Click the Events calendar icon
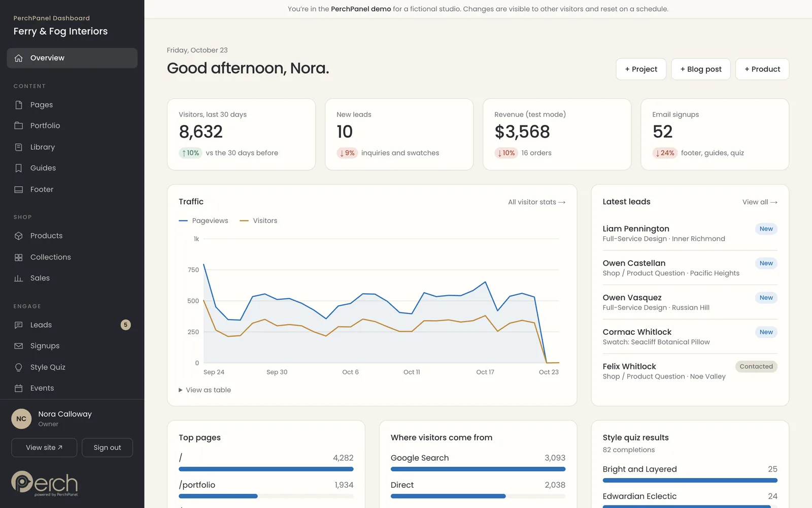 (x=19, y=388)
